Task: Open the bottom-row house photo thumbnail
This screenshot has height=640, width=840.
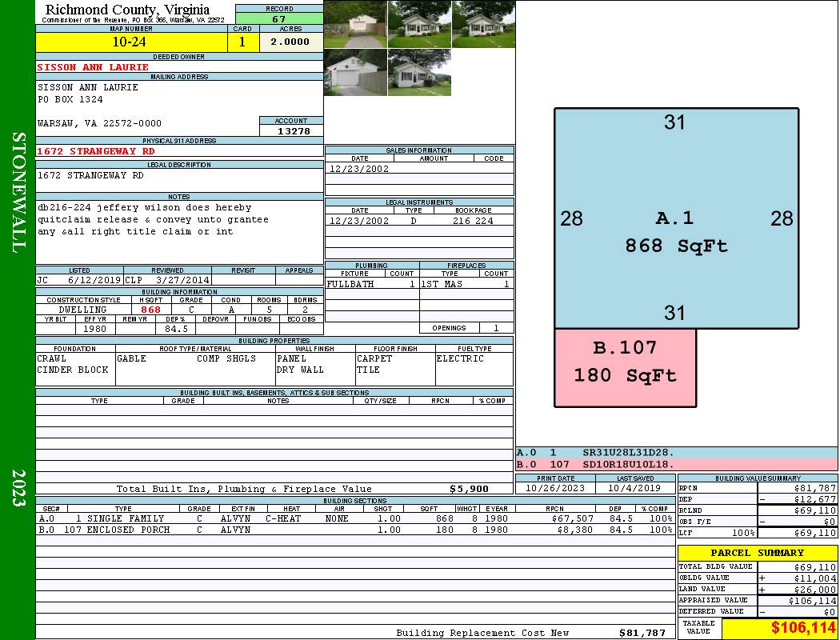Action: coord(419,73)
